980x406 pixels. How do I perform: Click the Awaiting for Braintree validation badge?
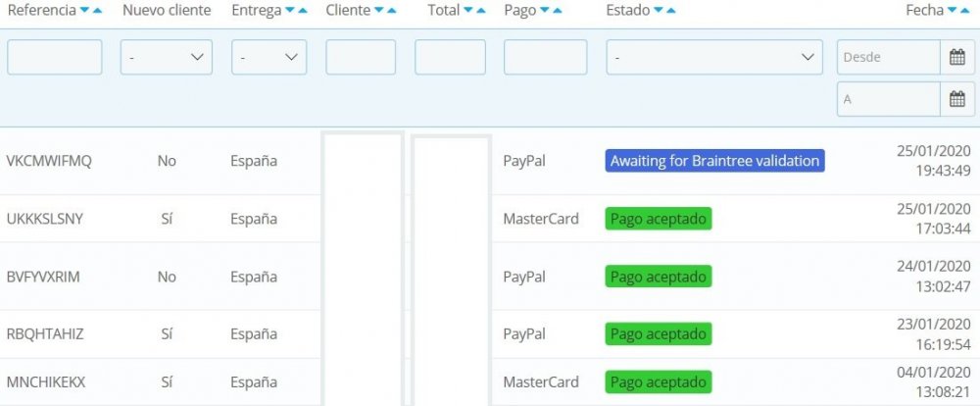(715, 161)
